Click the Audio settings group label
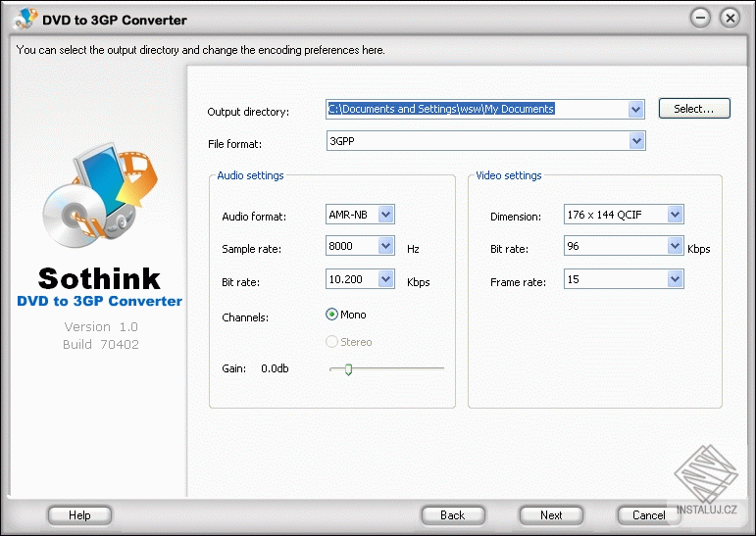756x536 pixels. tap(250, 175)
